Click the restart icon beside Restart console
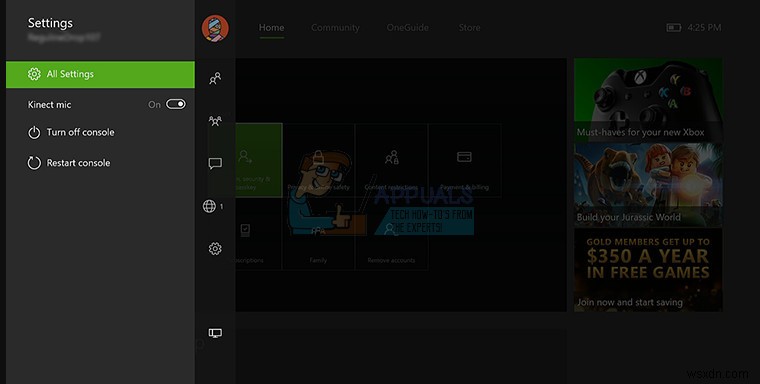Screen dimensions: 760x384 point(34,163)
